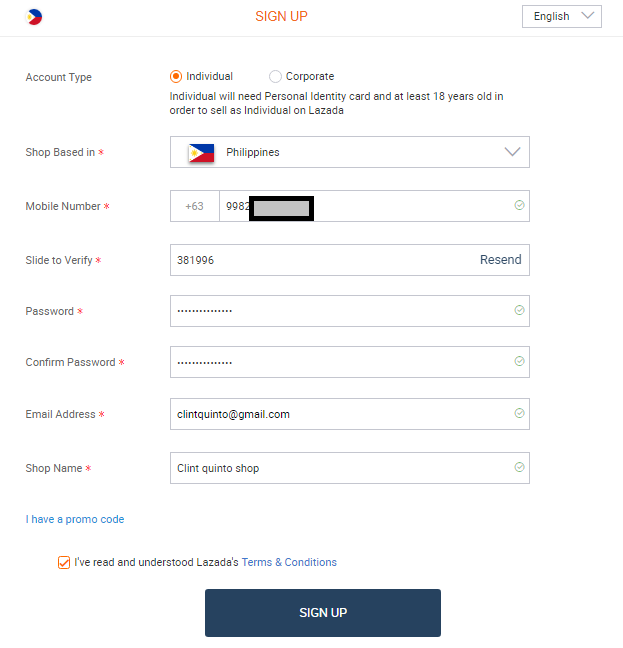Viewport: 623px width, 648px height.
Task: Click into the Email Address input field
Action: click(x=340, y=414)
